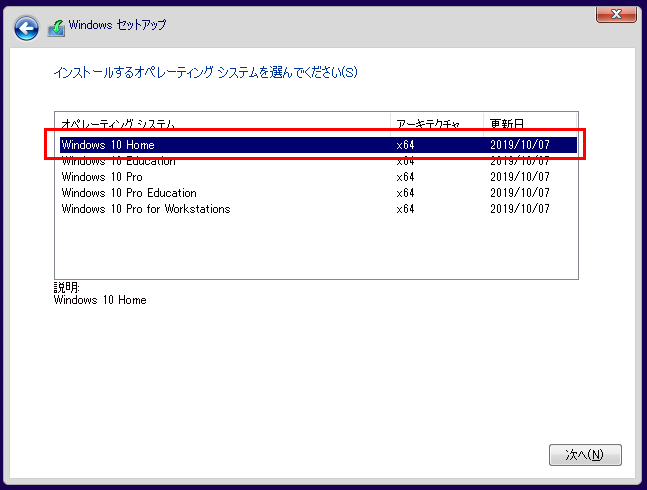This screenshot has height=490, width=647.
Task: Click the x64 cell in the Windows 10 Pro row
Action: click(x=405, y=177)
